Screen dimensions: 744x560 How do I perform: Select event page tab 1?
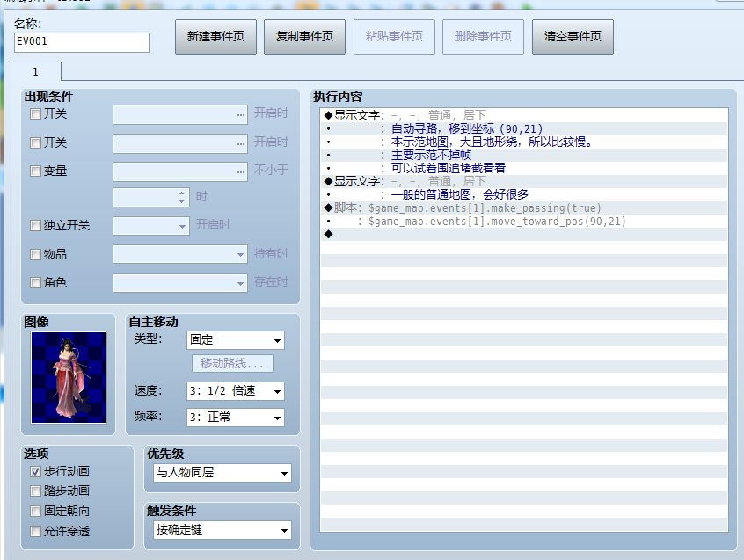click(x=36, y=71)
